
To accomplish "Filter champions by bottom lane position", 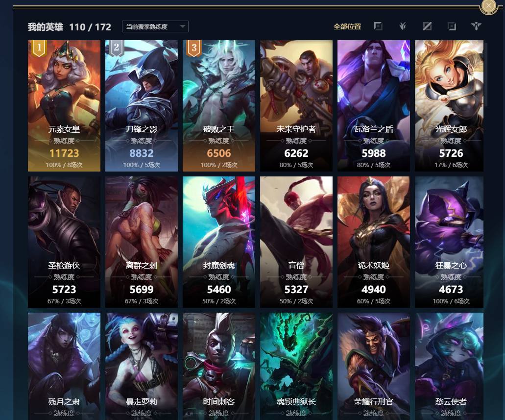I will (452, 26).
